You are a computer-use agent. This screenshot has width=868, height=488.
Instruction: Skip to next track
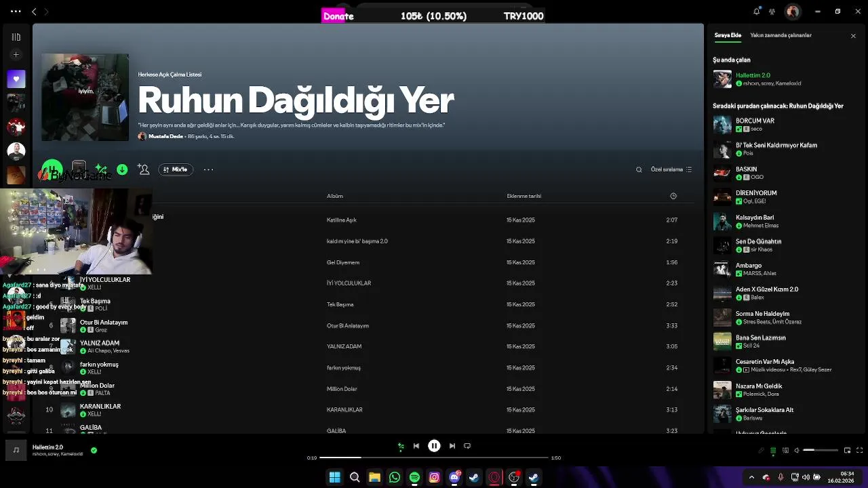click(x=452, y=446)
